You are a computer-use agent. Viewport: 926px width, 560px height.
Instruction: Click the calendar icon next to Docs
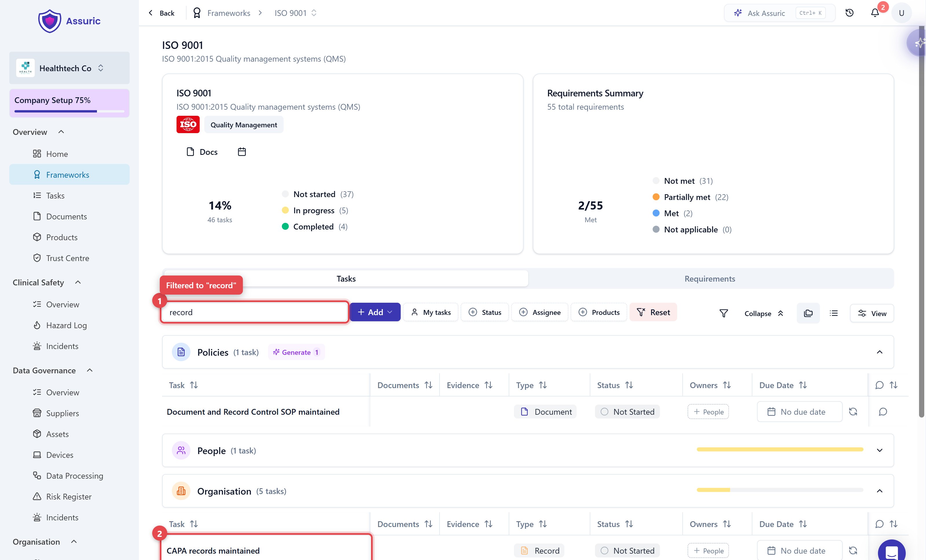point(242,152)
